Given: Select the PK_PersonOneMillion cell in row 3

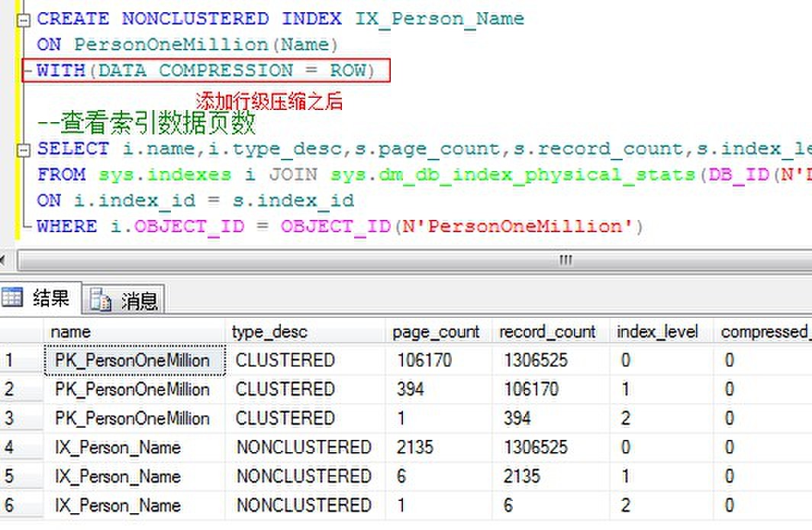Looking at the screenshot, I should pyautogui.click(x=134, y=418).
